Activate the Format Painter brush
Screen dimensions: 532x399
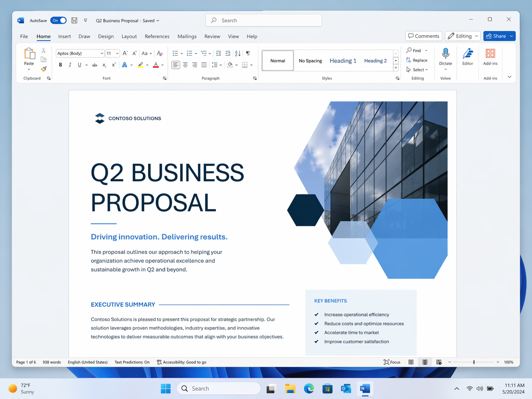[44, 69]
